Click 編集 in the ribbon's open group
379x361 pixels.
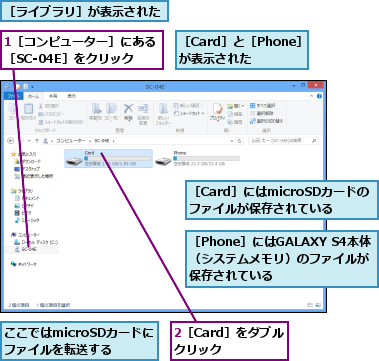235,114
